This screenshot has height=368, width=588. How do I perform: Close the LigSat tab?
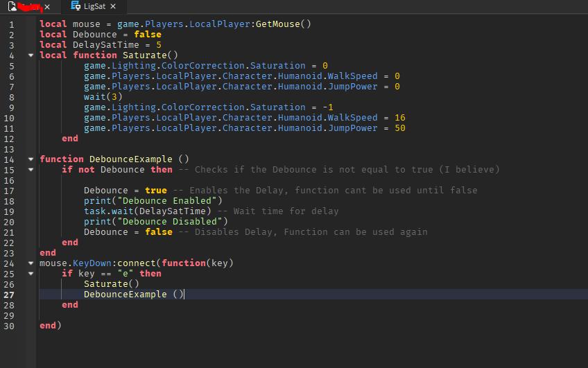[x=113, y=7]
